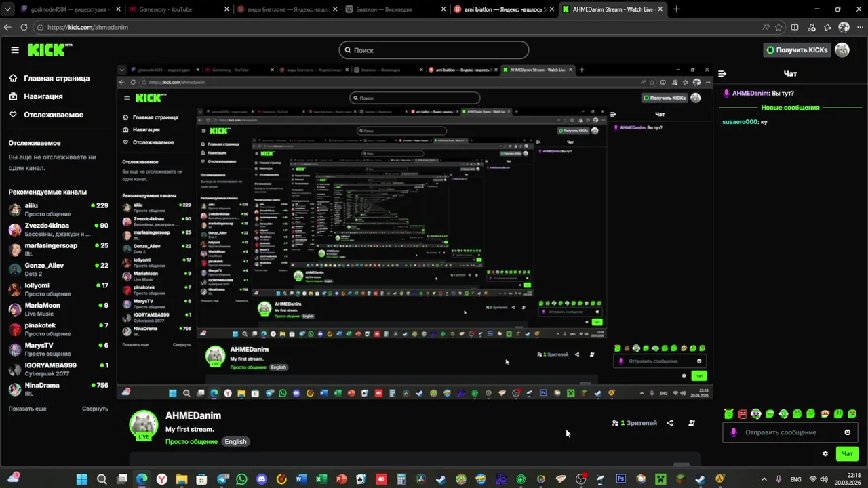Image resolution: width=868 pixels, height=488 pixels.
Task: Open the Просто общение category link
Action: (191, 441)
